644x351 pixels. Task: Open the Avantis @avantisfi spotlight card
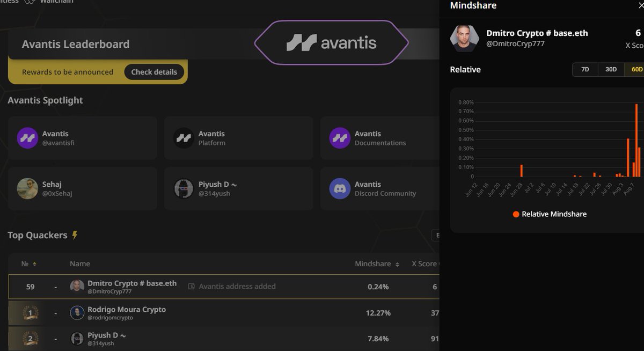click(82, 138)
